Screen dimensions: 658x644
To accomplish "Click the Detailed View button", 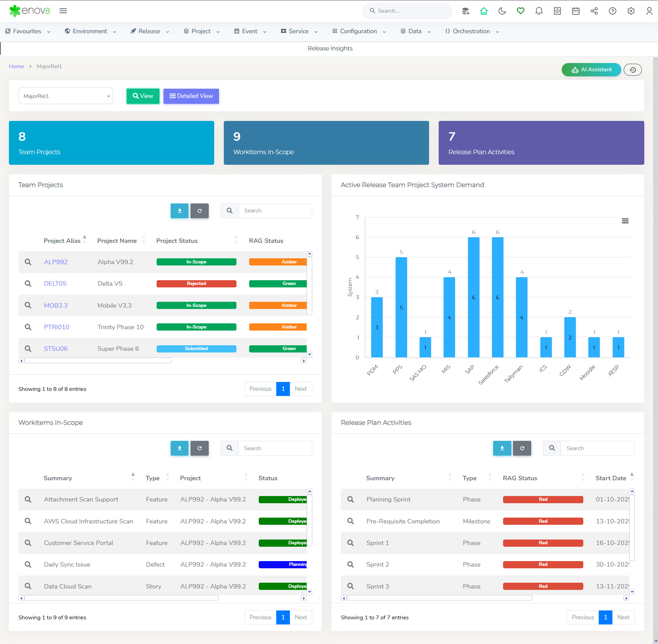I will (191, 96).
